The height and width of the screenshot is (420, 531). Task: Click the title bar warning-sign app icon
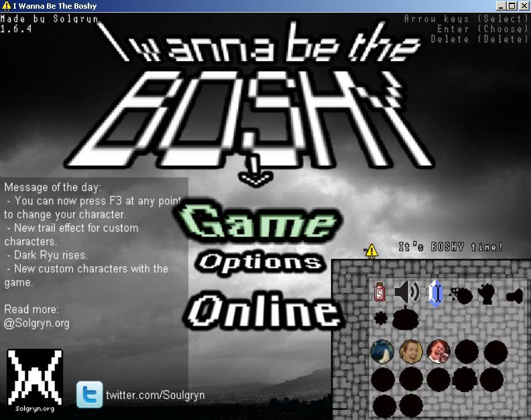coord(7,6)
